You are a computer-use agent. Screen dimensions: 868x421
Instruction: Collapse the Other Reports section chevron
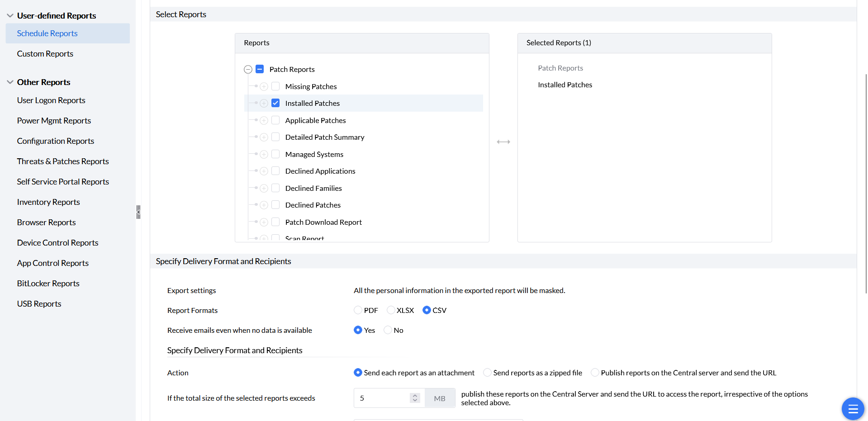coord(10,82)
